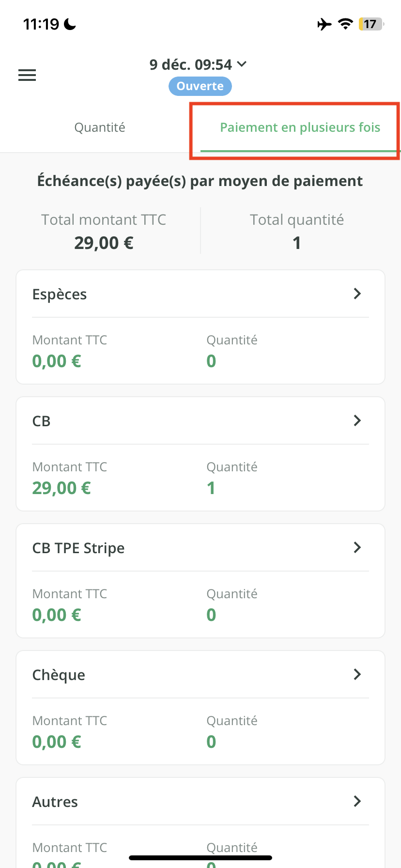Image resolution: width=401 pixels, height=868 pixels.
Task: Open the hamburger menu
Action: (x=27, y=75)
